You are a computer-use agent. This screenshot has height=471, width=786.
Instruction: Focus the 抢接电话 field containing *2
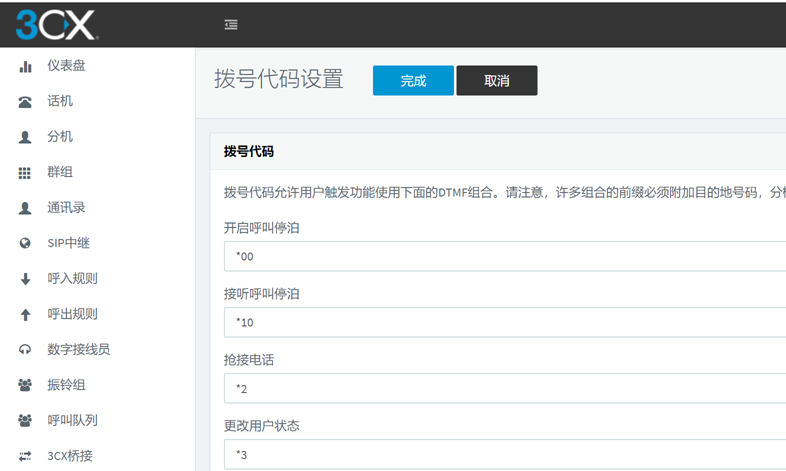click(x=505, y=389)
